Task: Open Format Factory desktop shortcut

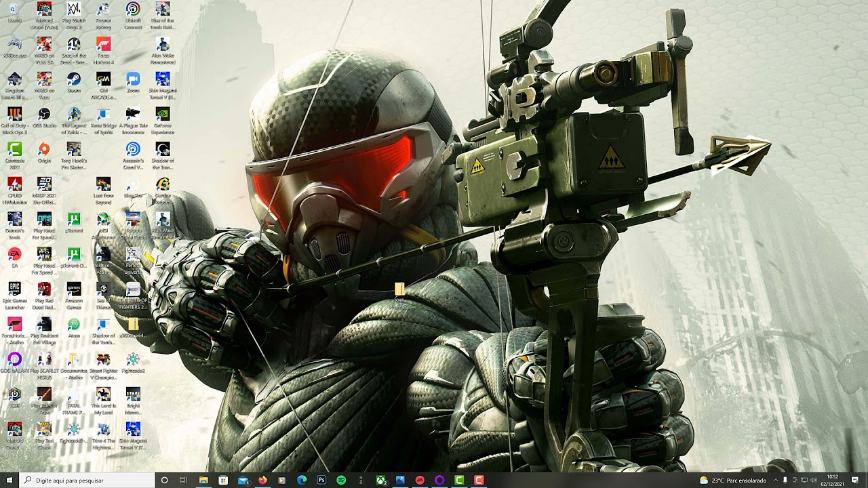Action: click(x=103, y=16)
